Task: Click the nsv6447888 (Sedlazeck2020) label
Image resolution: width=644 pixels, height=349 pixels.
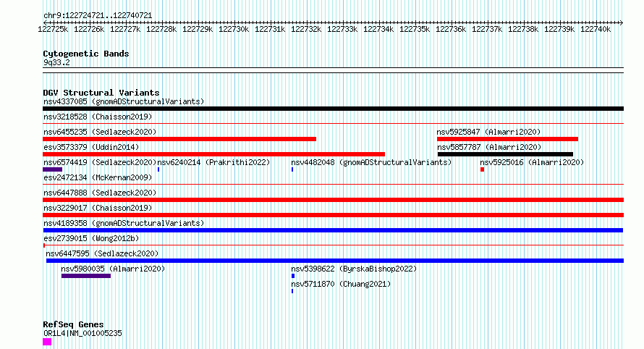Action: click(x=100, y=193)
